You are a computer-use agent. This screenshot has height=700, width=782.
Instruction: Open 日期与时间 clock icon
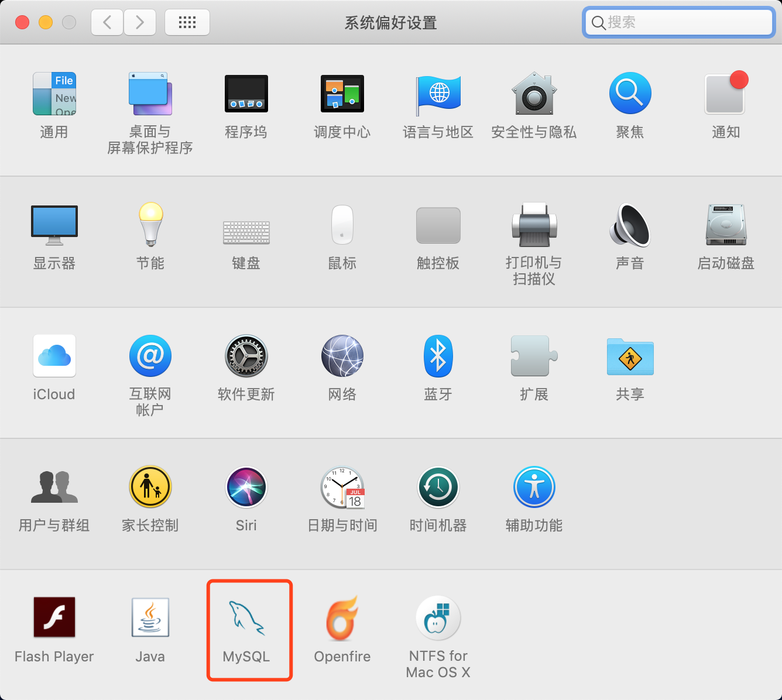[x=342, y=487]
